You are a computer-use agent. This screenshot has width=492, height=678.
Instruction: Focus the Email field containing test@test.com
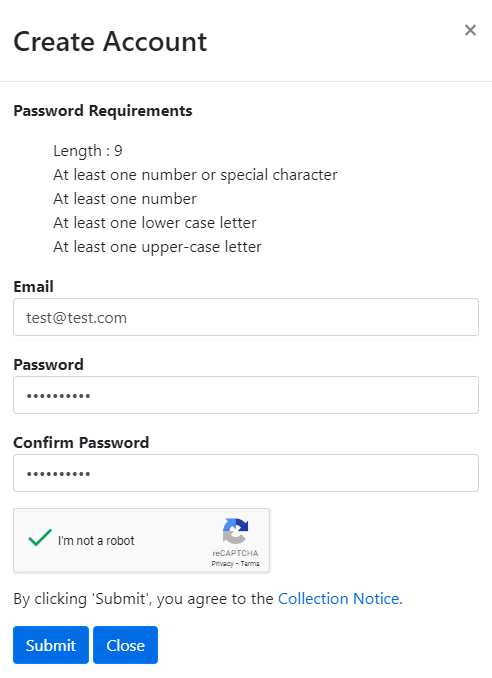click(x=246, y=317)
